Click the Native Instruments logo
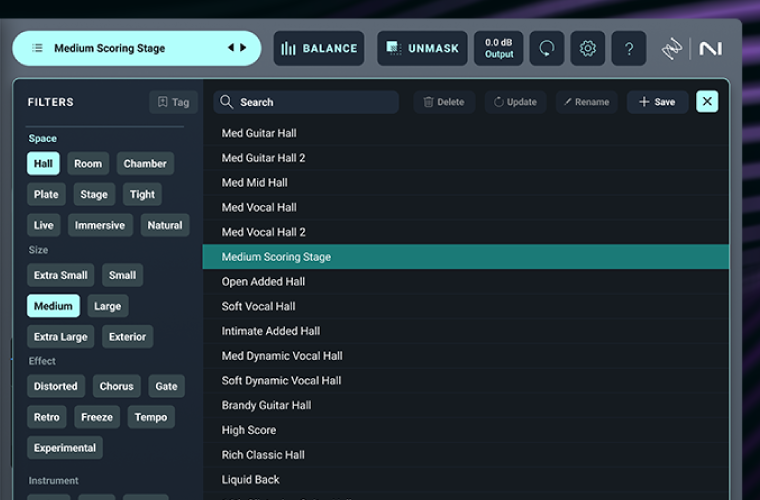 pyautogui.click(x=711, y=48)
